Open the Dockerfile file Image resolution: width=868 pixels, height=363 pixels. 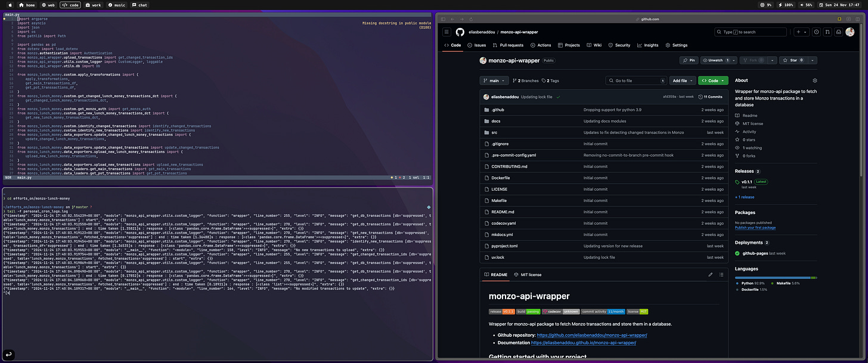point(501,178)
